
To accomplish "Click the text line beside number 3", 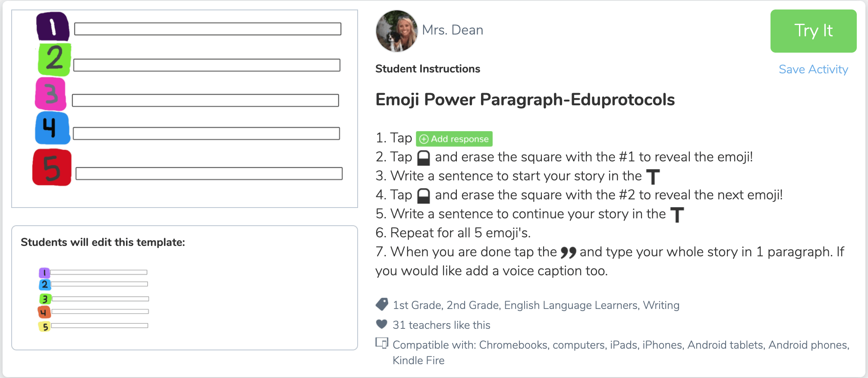I will click(x=205, y=101).
